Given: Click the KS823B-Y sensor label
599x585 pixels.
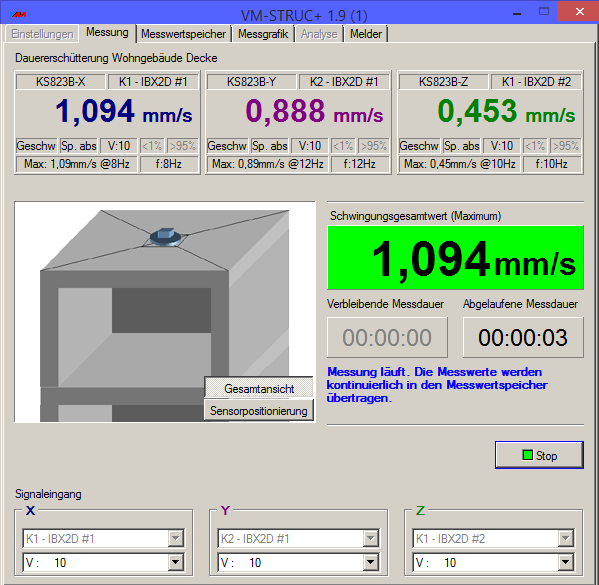Looking at the screenshot, I should (x=251, y=82).
